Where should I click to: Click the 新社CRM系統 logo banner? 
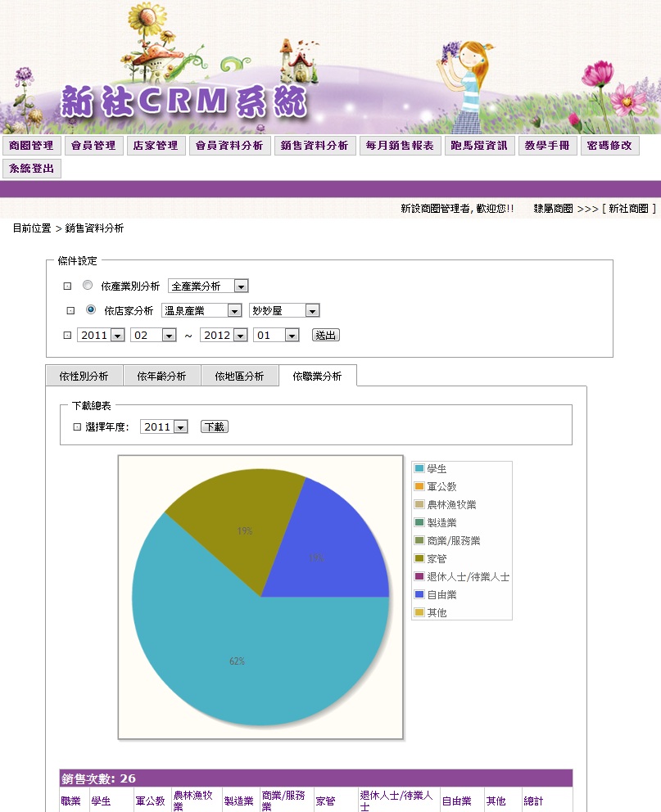(x=184, y=101)
